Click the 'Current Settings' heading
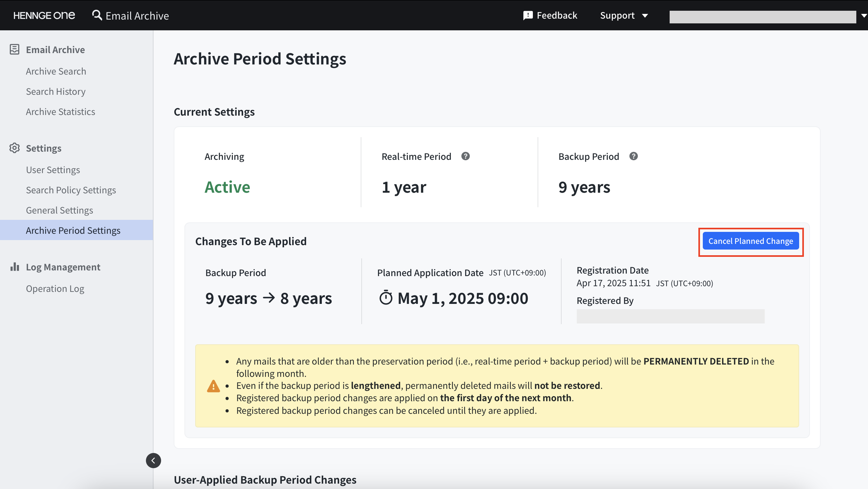868x489 pixels. tap(214, 112)
